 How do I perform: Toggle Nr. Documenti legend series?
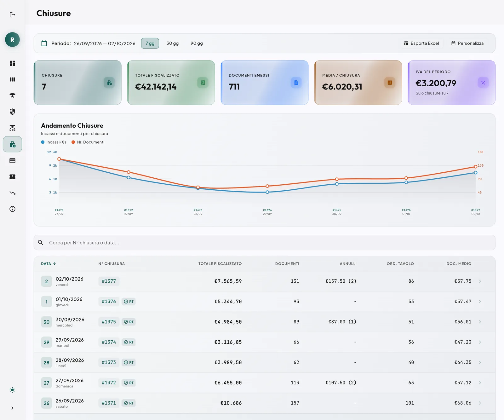point(88,142)
